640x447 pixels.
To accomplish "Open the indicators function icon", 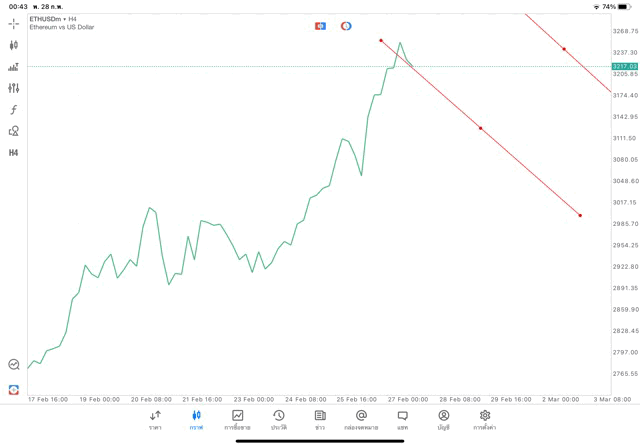I will tap(14, 110).
